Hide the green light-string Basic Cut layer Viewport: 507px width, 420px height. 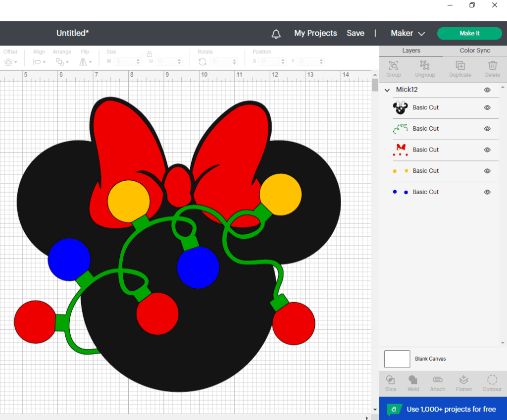coord(487,129)
